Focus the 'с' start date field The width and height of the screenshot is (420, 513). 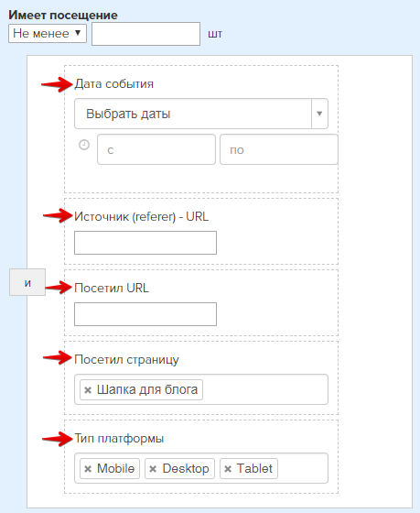pyautogui.click(x=156, y=149)
